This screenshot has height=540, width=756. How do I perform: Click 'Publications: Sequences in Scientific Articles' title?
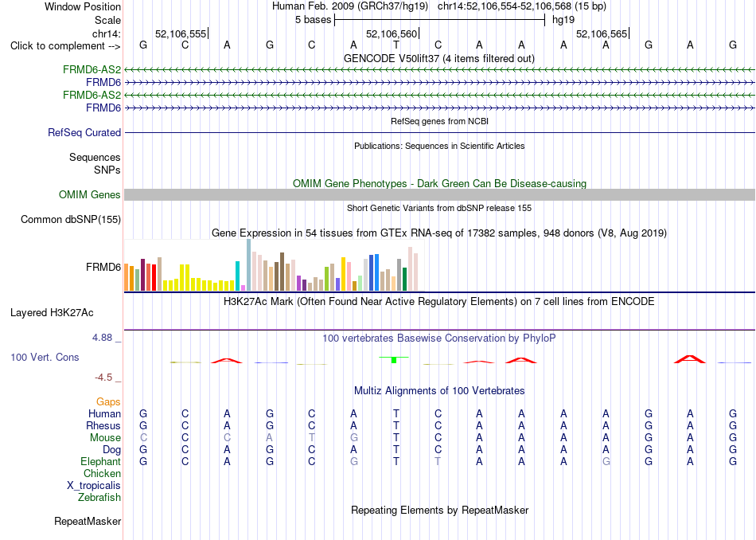pos(439,146)
